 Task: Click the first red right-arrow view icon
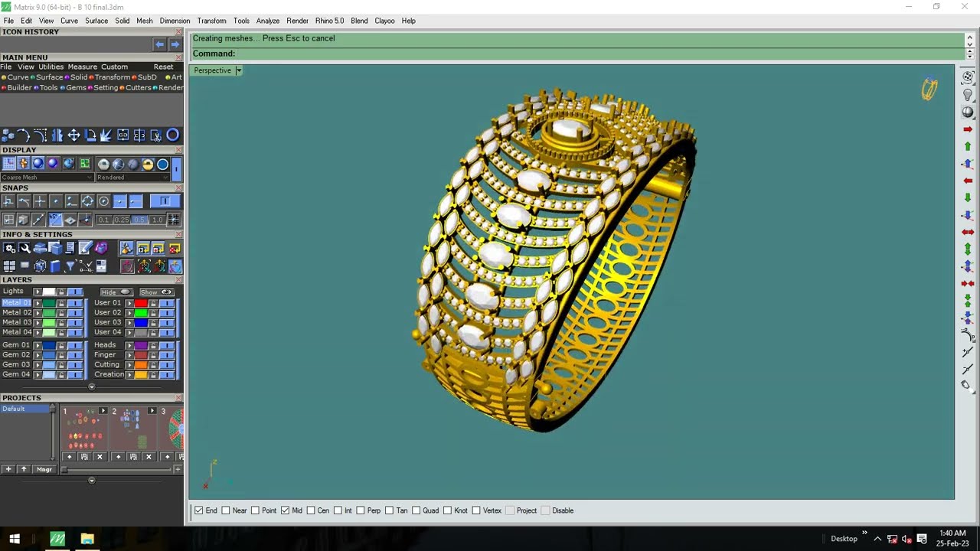pos(968,129)
